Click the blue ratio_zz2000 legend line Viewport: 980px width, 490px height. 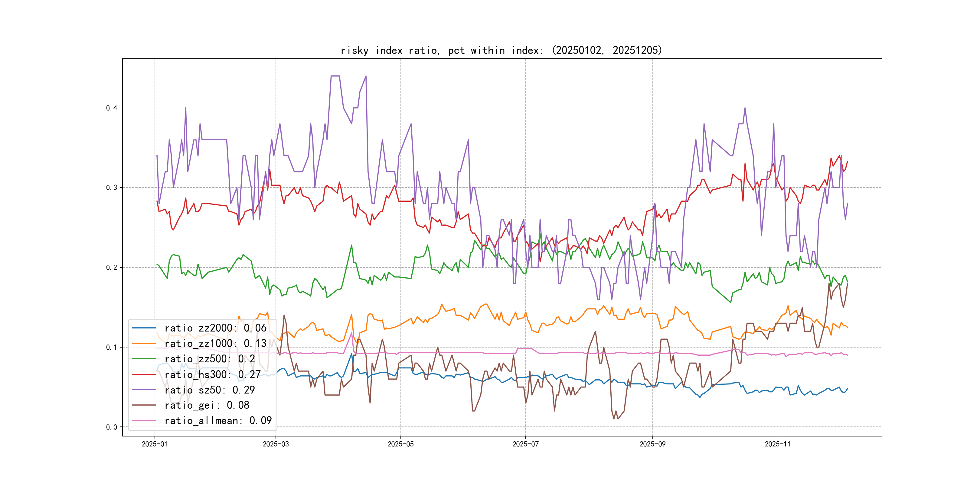[x=144, y=328]
